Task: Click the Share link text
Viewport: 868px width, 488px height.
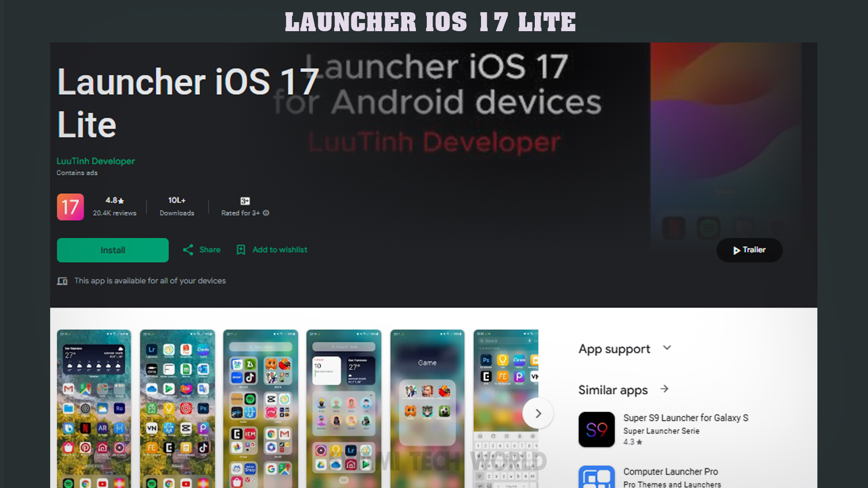Action: (x=210, y=249)
